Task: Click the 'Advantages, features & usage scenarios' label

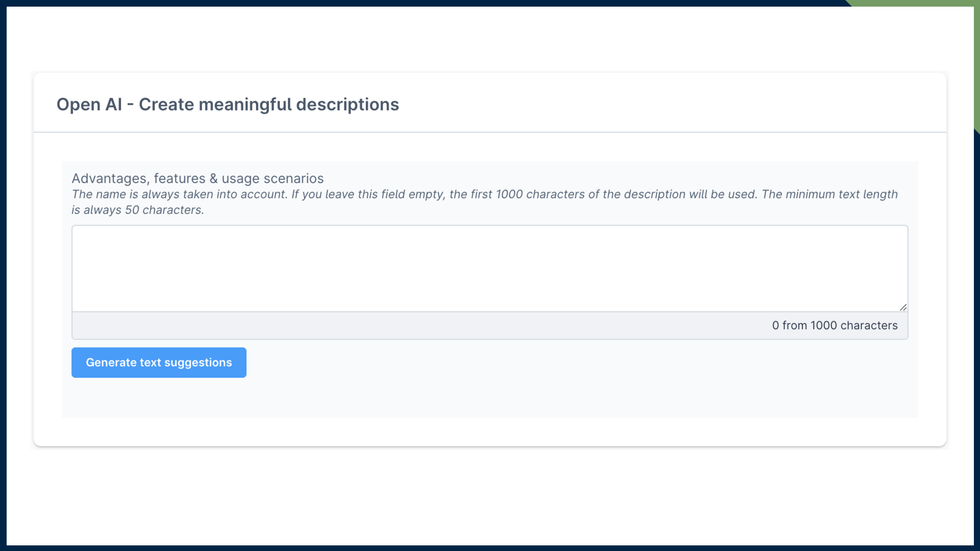Action: (x=198, y=179)
